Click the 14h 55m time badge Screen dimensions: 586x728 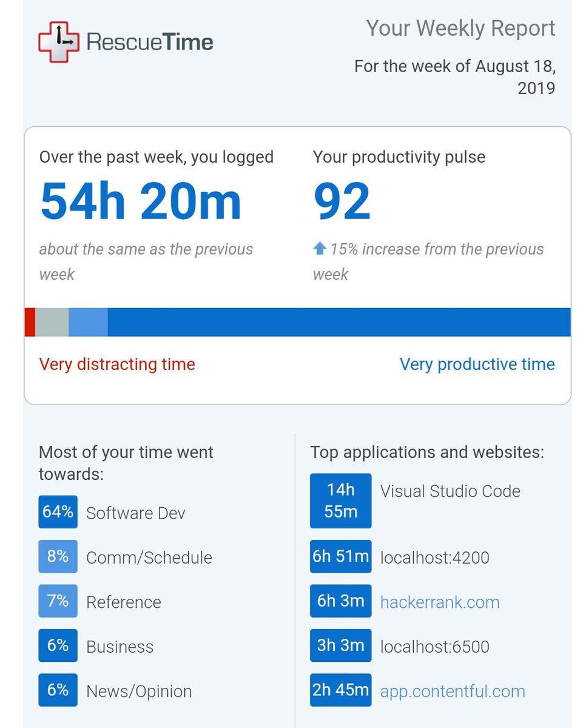[340, 500]
